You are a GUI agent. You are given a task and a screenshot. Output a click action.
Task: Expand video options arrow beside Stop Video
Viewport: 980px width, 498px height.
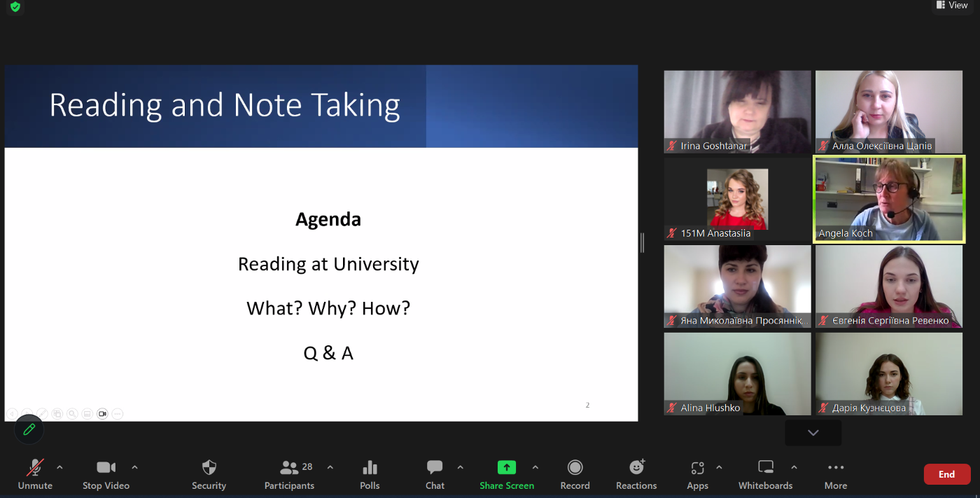(x=134, y=467)
